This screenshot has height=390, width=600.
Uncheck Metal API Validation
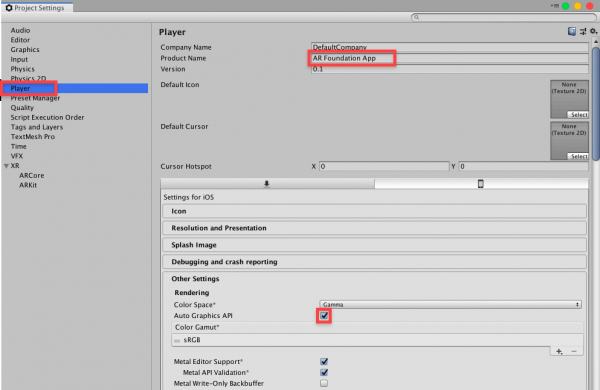tap(324, 372)
